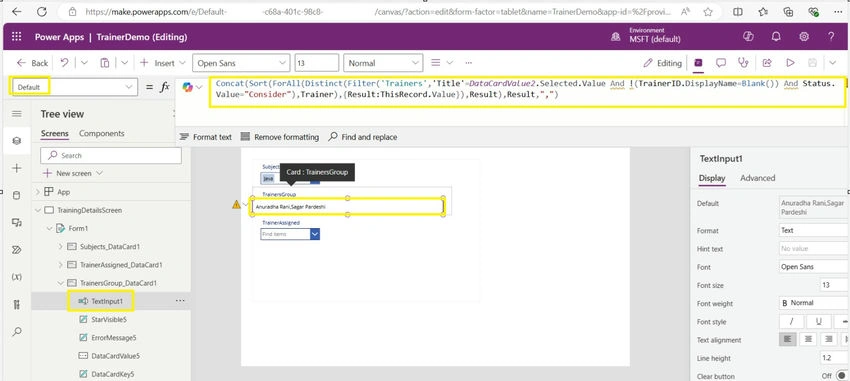Toggle underline font style

(x=820, y=321)
